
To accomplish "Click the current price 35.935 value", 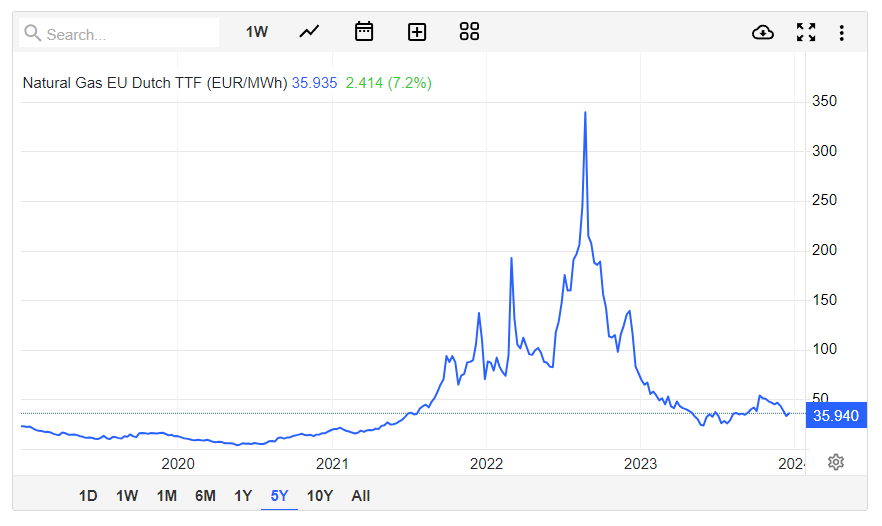I will (314, 83).
